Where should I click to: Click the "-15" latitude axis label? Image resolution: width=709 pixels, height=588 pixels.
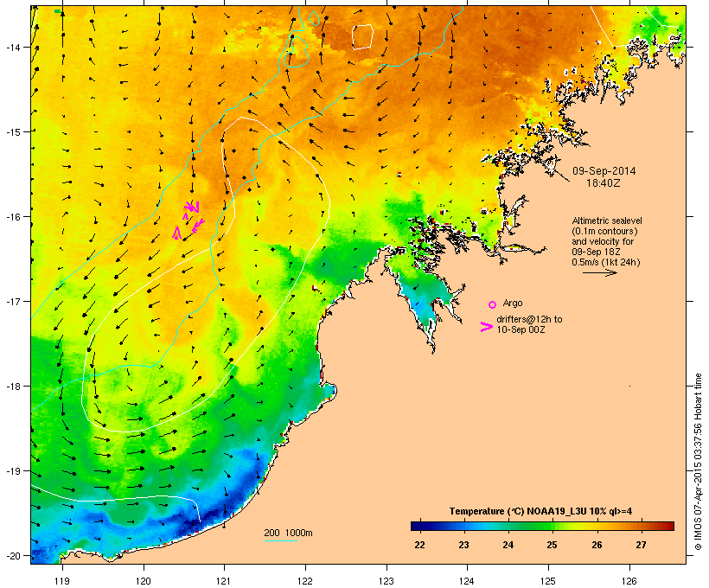tap(12, 132)
